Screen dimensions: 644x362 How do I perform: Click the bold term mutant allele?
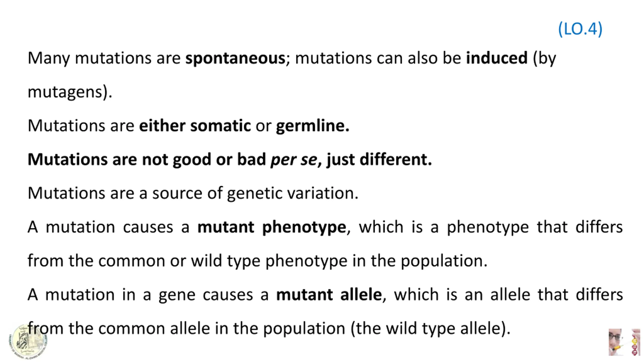(329, 295)
